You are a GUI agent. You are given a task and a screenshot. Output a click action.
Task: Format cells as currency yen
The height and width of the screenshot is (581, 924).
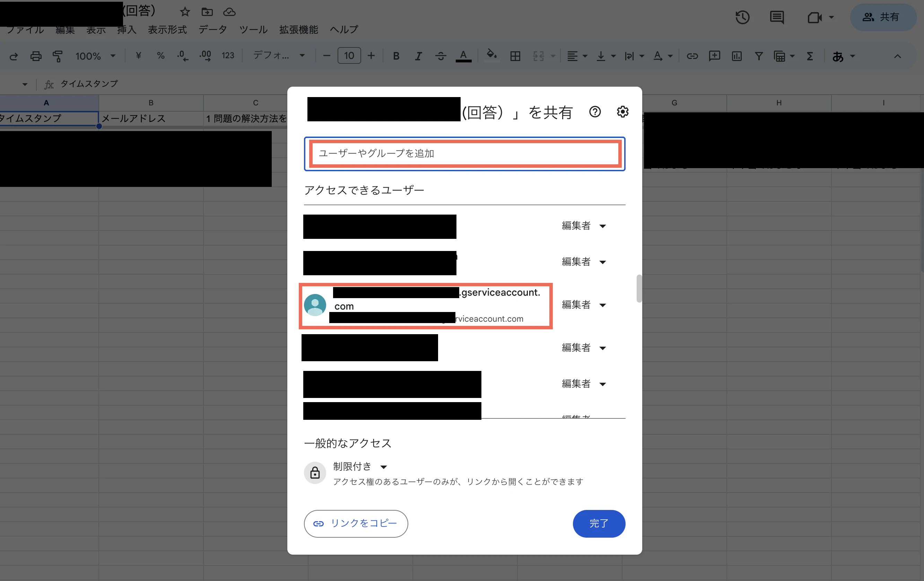pyautogui.click(x=139, y=56)
